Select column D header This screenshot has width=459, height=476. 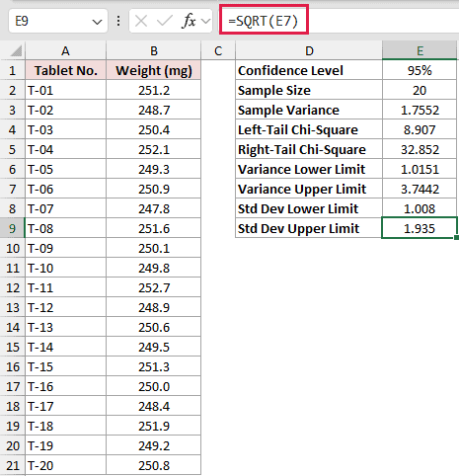(x=309, y=50)
